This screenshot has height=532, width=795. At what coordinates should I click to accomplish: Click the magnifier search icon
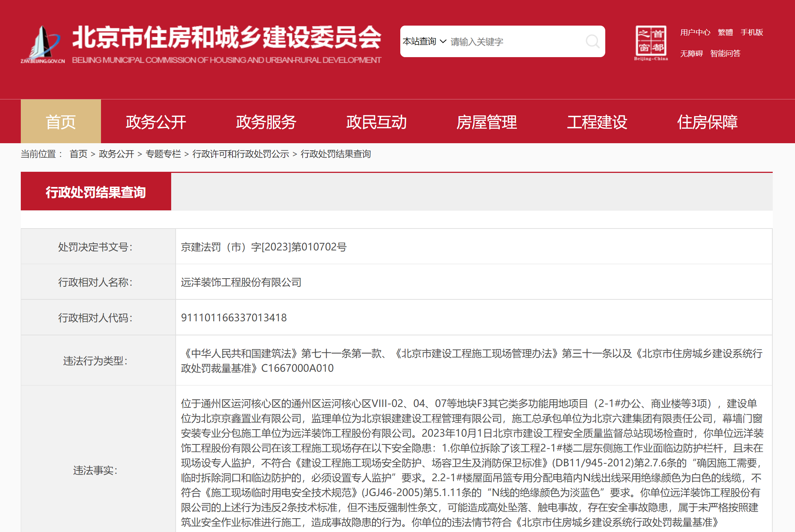coord(592,42)
